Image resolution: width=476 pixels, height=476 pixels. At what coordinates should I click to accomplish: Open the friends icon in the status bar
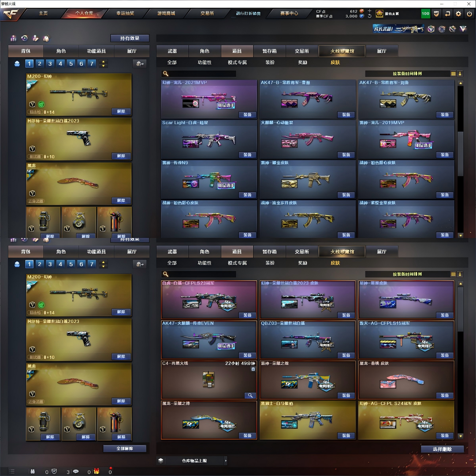[x=33, y=472]
